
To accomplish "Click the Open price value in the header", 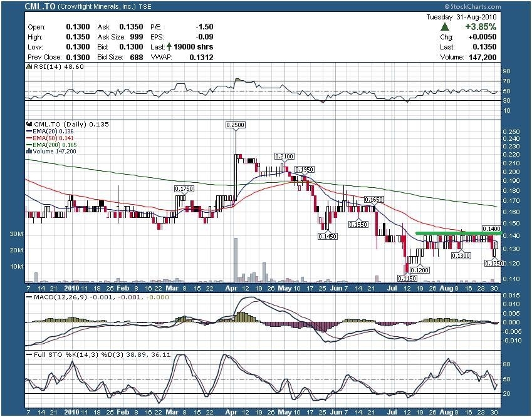I will [x=78, y=27].
